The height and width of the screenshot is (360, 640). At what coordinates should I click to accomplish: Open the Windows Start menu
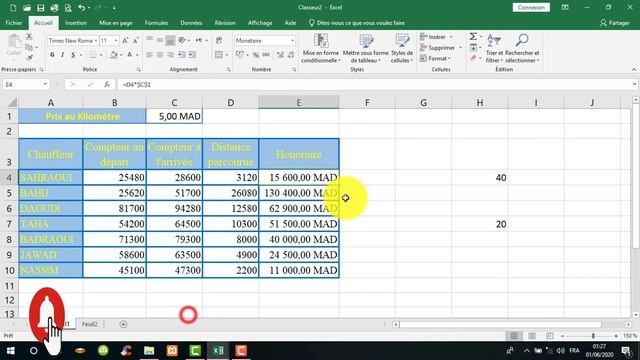click(11, 351)
